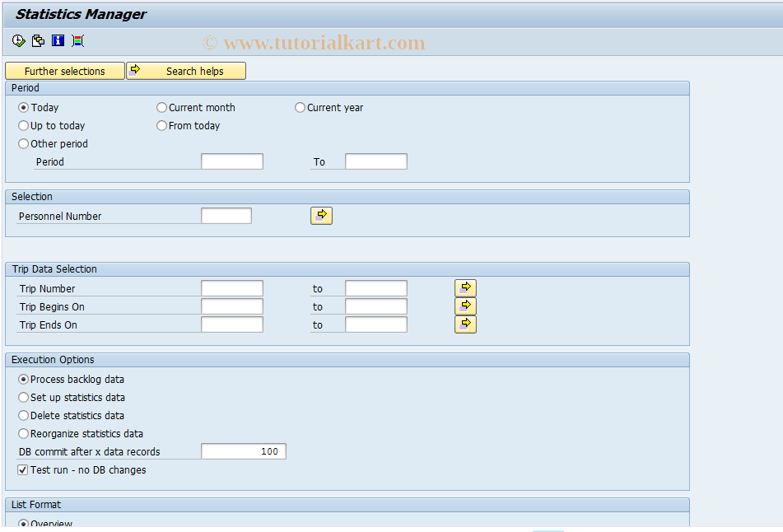The height and width of the screenshot is (532, 783).
Task: Click the Get Variant icon
Action: pyautogui.click(x=38, y=41)
